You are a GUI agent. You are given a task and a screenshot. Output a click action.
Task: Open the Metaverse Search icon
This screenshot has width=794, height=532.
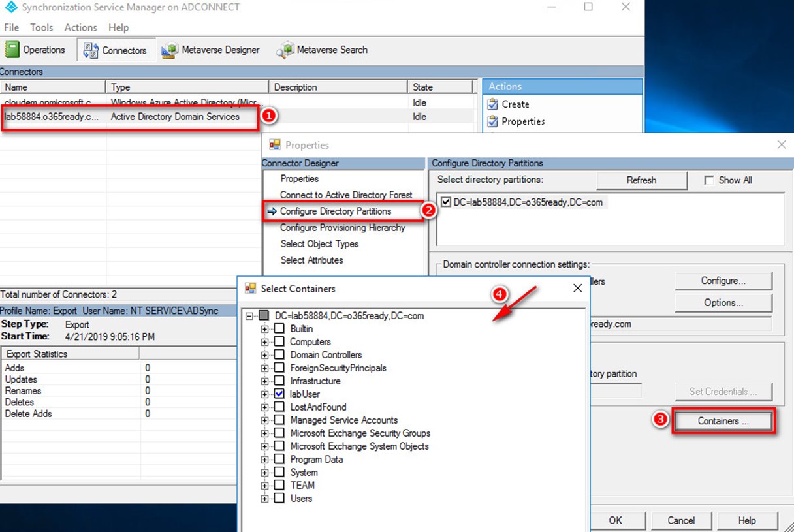[x=285, y=50]
